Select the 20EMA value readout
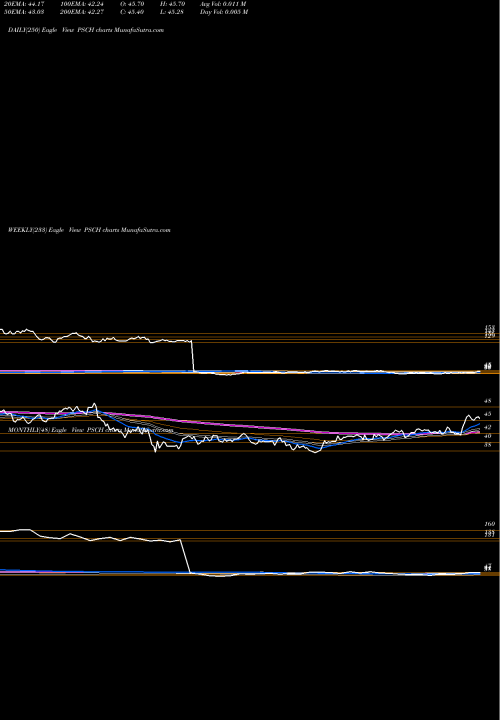This screenshot has width=500, height=720. [24, 4]
